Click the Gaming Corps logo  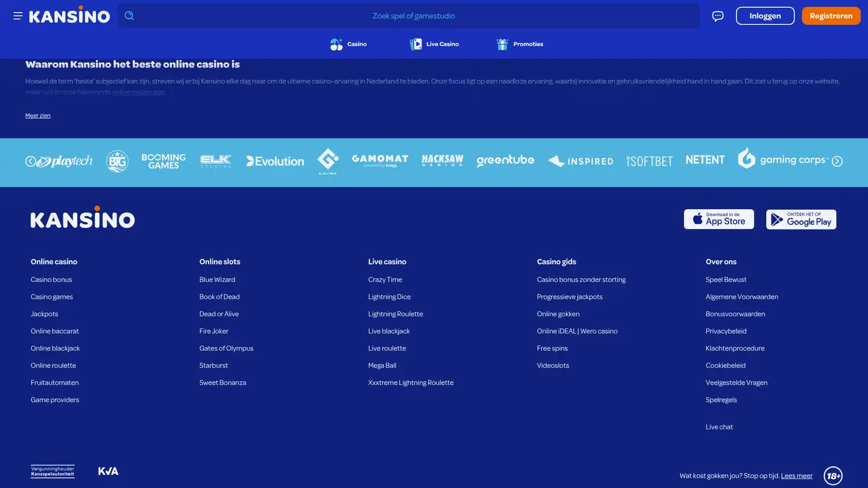(x=783, y=159)
